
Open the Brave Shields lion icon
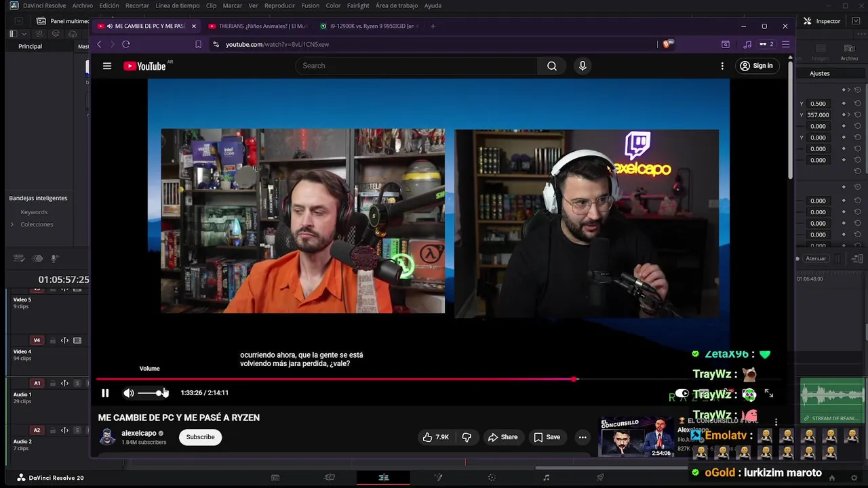(667, 44)
